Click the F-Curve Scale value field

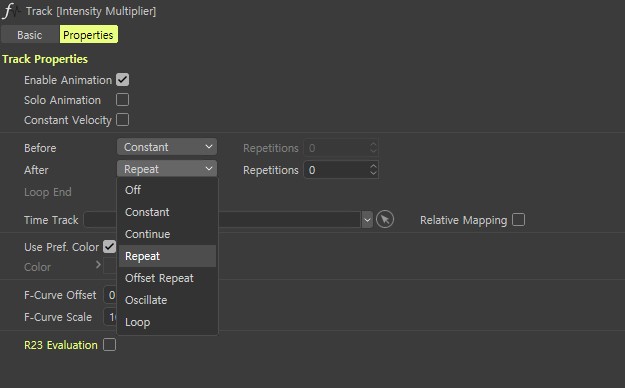click(x=110, y=317)
